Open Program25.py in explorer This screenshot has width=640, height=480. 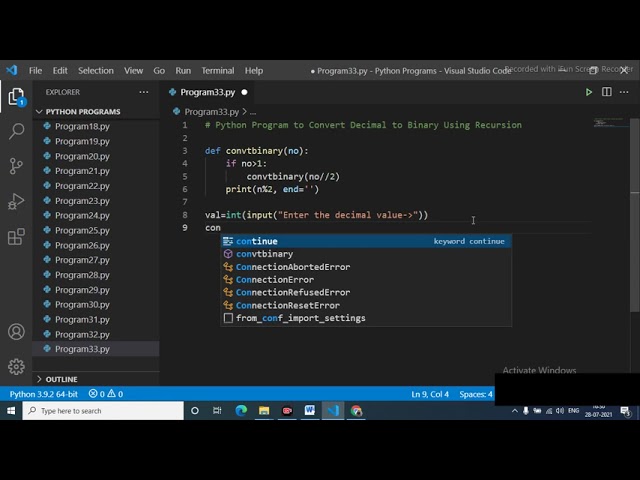tap(82, 231)
